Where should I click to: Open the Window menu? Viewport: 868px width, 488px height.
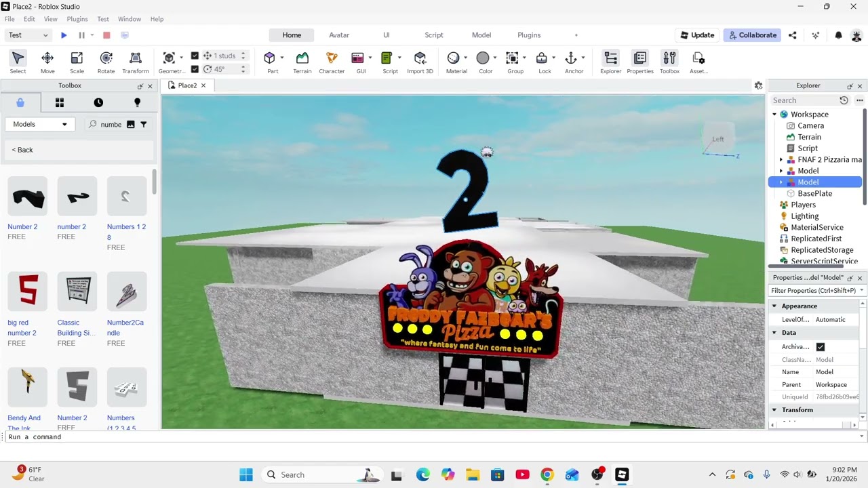[x=130, y=19]
